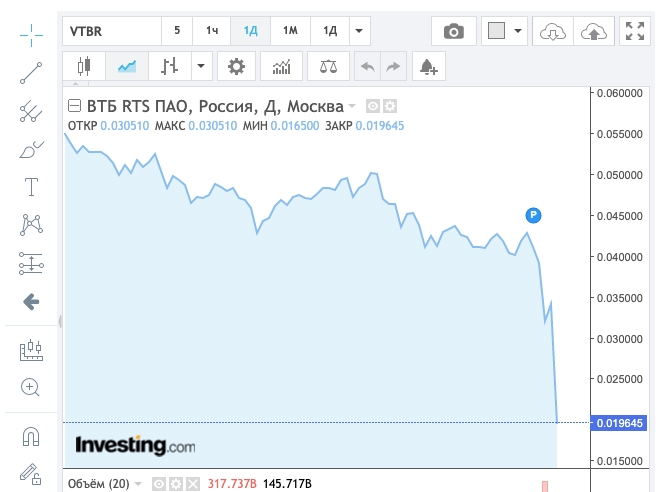Open compare symbols with scales icon

[327, 67]
